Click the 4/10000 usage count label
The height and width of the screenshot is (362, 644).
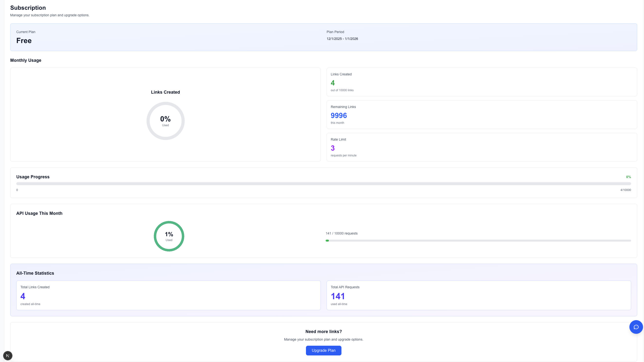[x=625, y=190]
